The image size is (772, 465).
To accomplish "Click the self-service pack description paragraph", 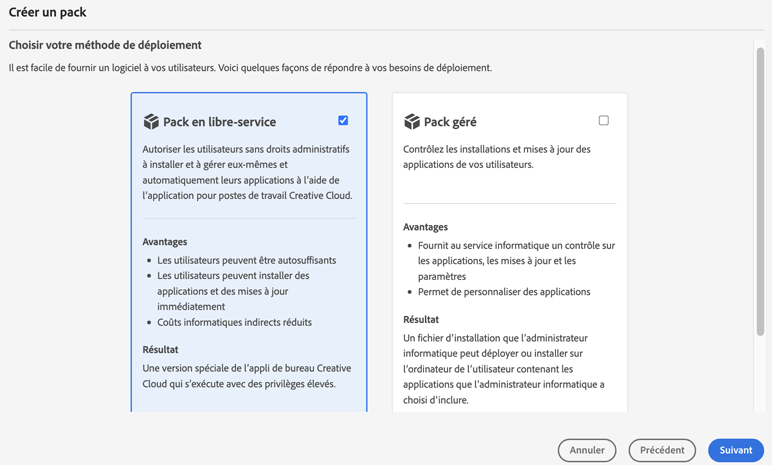I will 247,172.
